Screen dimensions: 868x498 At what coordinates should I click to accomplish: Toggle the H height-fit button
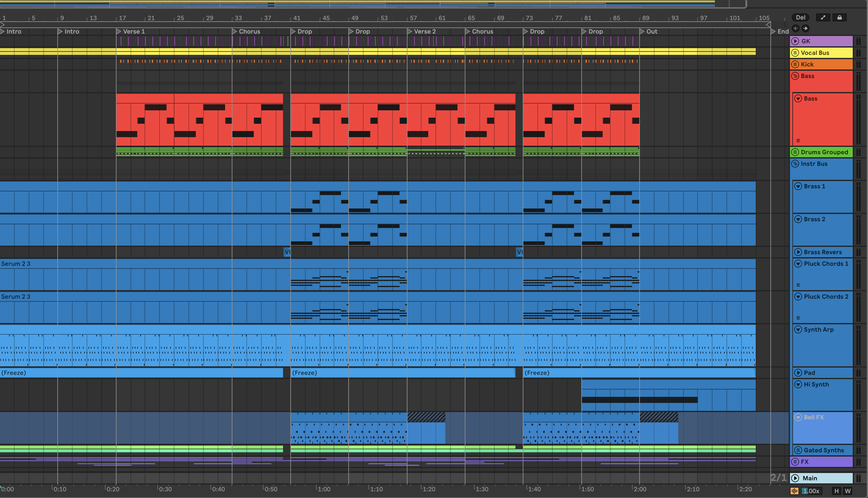pos(837,491)
